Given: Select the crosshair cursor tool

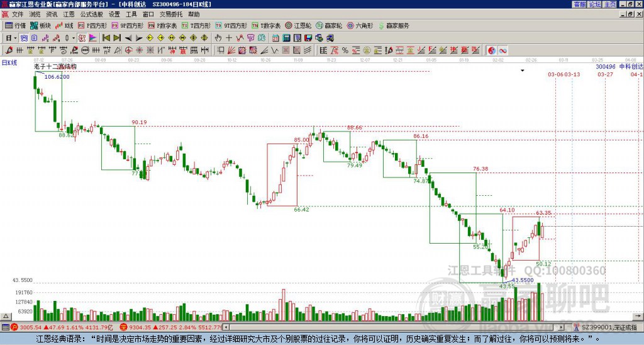Looking at the screenshot, I should pos(229,38).
